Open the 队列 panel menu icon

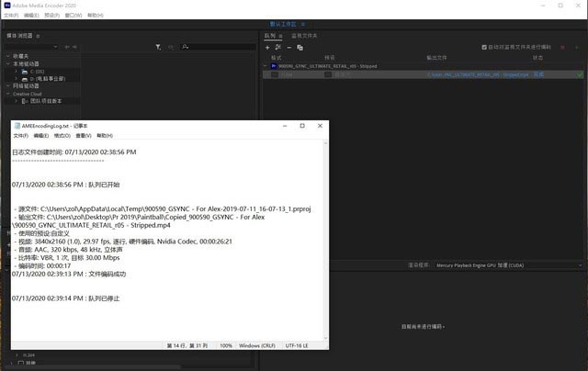point(280,36)
